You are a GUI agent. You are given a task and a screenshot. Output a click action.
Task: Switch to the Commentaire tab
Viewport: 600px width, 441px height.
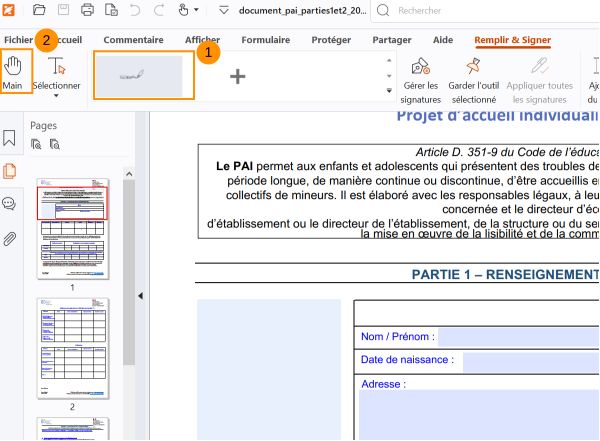[x=133, y=40]
